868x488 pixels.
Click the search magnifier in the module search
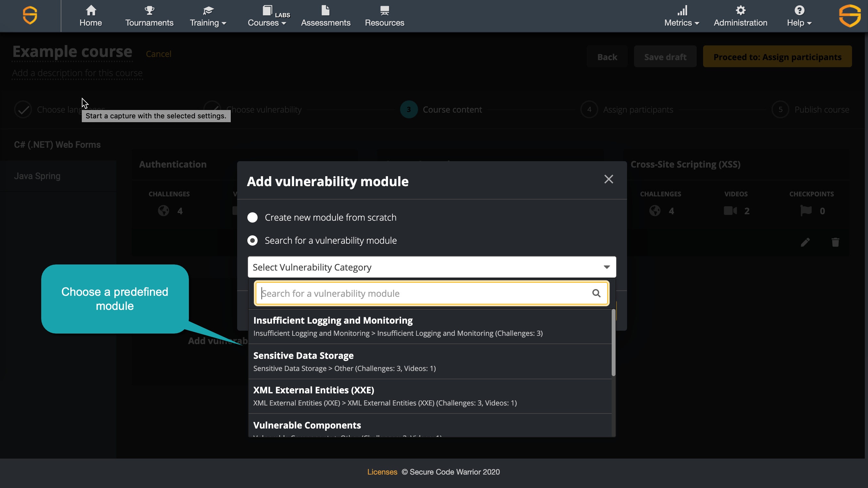click(596, 293)
